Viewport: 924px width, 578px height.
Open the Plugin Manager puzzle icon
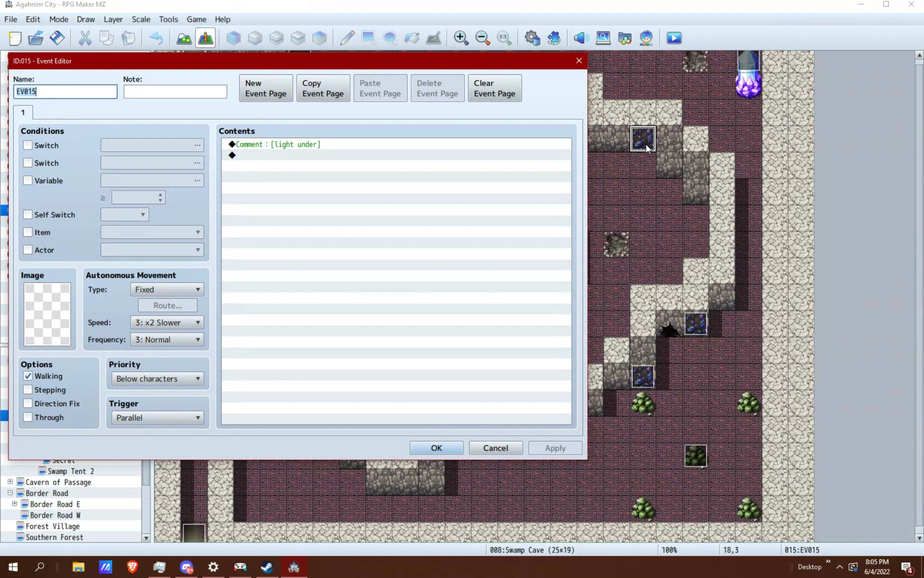coord(554,38)
